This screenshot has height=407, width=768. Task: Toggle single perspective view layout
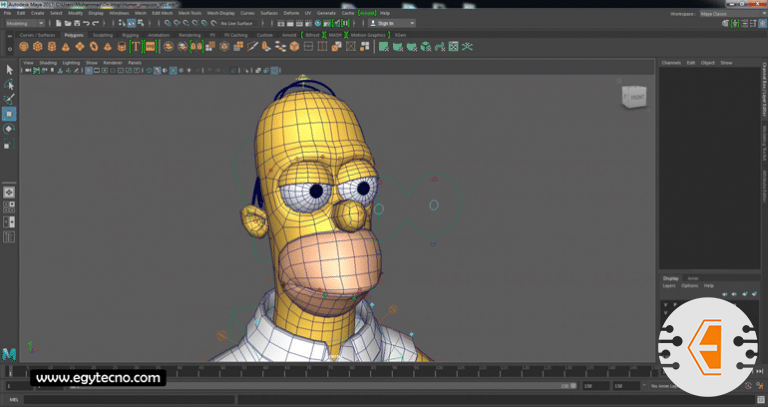(x=9, y=192)
